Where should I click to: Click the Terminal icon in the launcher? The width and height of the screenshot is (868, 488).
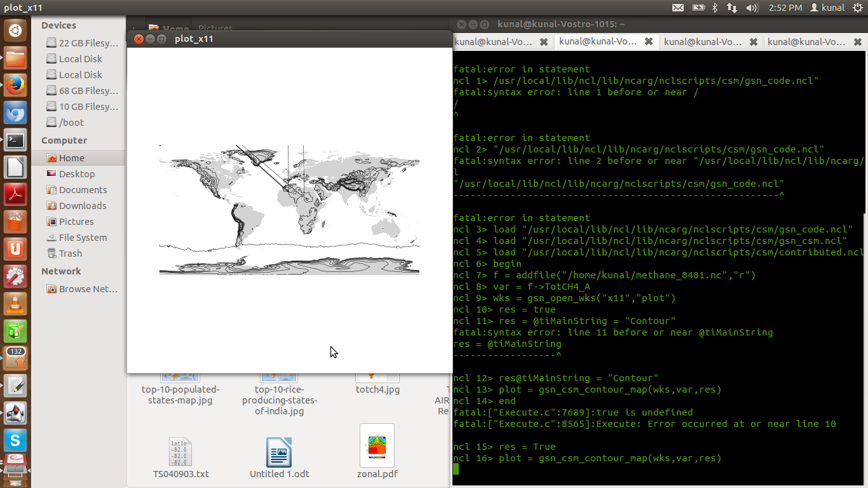coord(15,140)
